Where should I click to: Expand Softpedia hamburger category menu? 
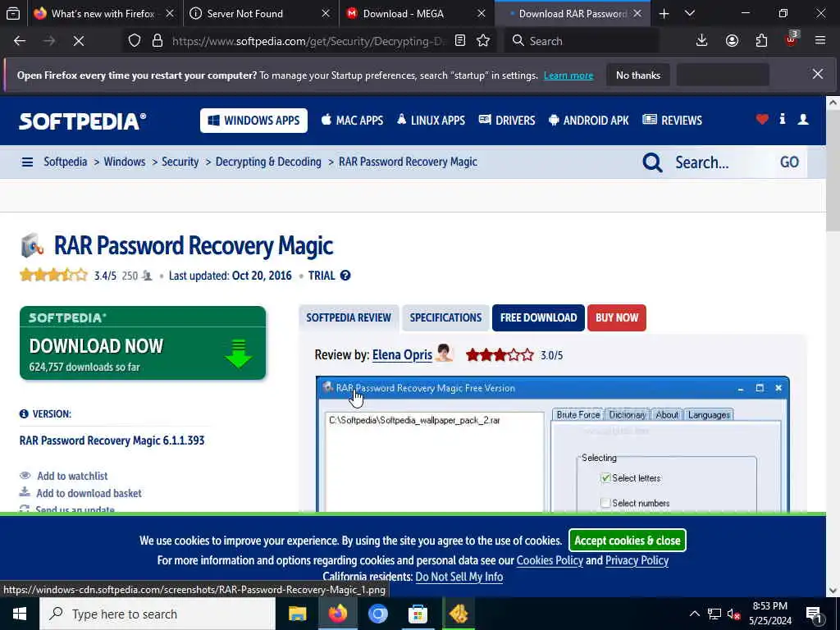(27, 162)
